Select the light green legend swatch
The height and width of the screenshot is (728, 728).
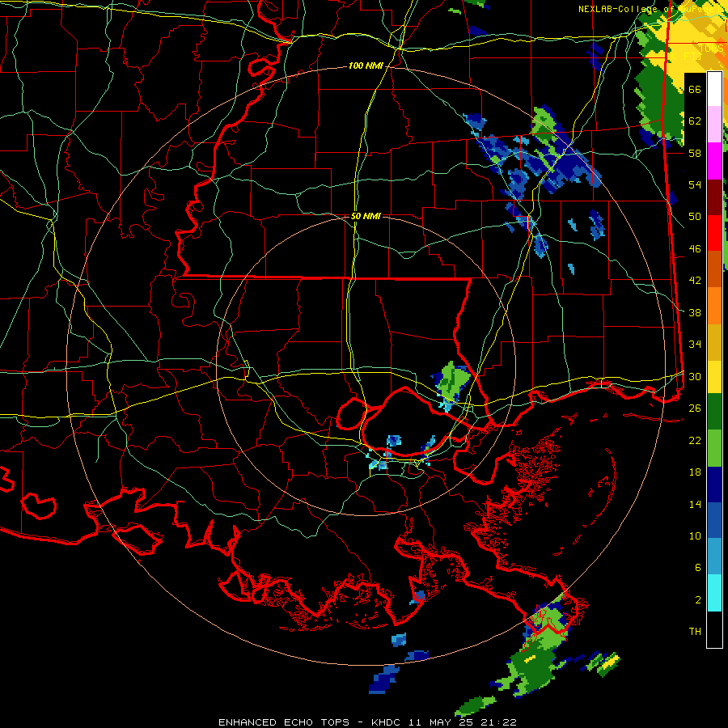(x=714, y=448)
